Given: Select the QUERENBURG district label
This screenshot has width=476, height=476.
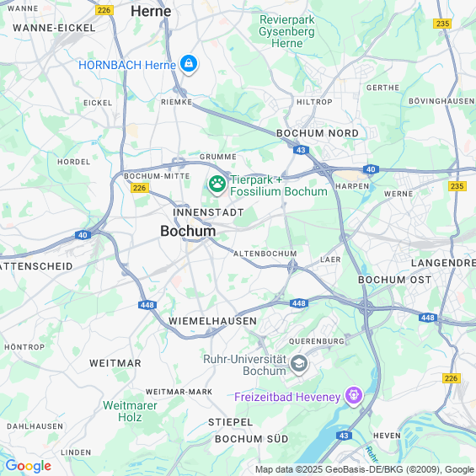Looking at the screenshot, I should point(317,341).
